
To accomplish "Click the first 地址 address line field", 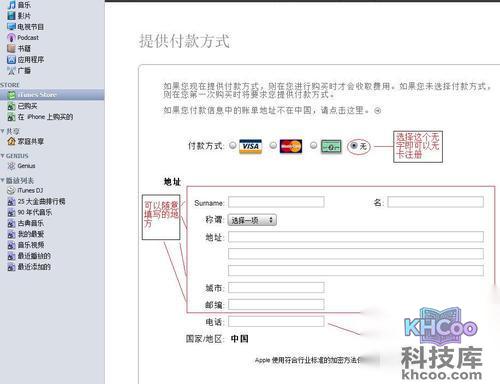I will pyautogui.click(x=356, y=237).
